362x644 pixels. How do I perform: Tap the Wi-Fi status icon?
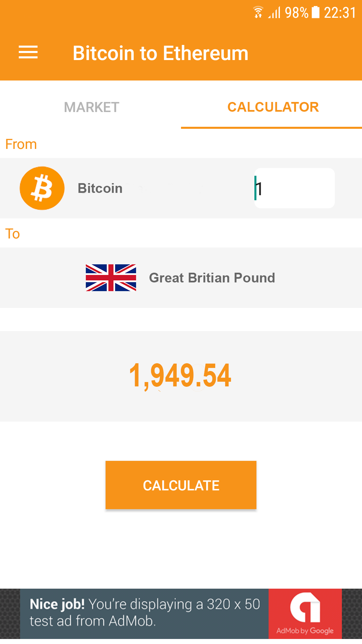click(x=258, y=12)
